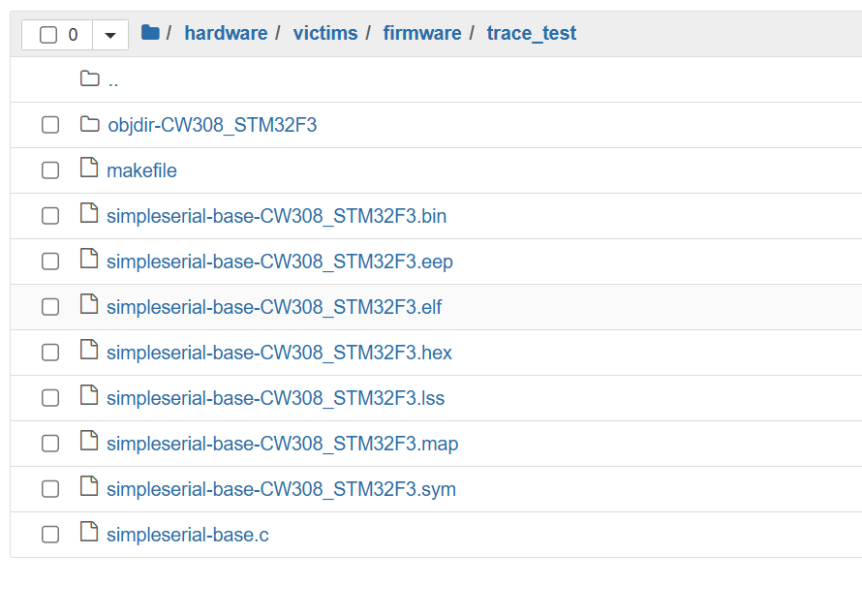Click file icon for the .bin file
Viewport: 862px width, 616px height.
(89, 213)
